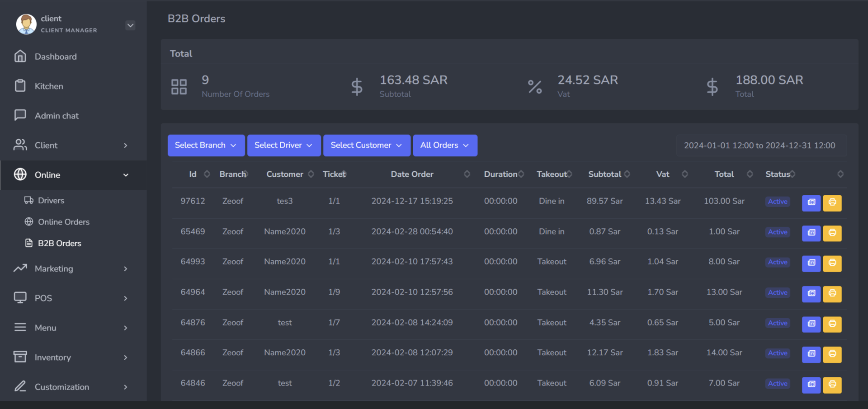Print order 64876

coord(832,324)
